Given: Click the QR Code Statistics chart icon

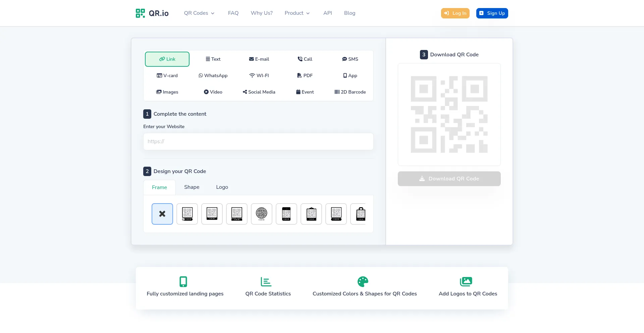Looking at the screenshot, I should 266,282.
